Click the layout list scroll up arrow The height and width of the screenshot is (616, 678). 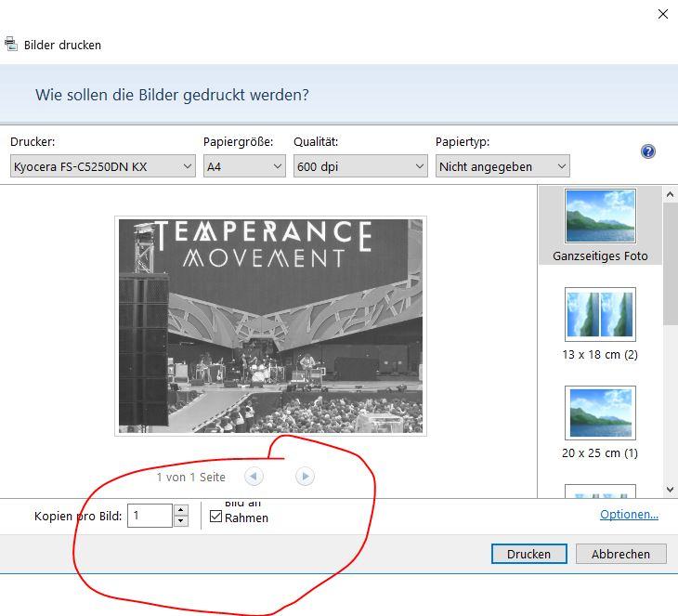pos(670,194)
